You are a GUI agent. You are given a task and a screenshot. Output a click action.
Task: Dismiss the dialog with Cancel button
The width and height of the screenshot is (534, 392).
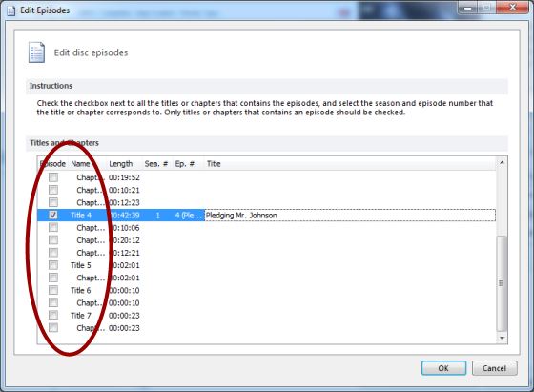coord(495,368)
